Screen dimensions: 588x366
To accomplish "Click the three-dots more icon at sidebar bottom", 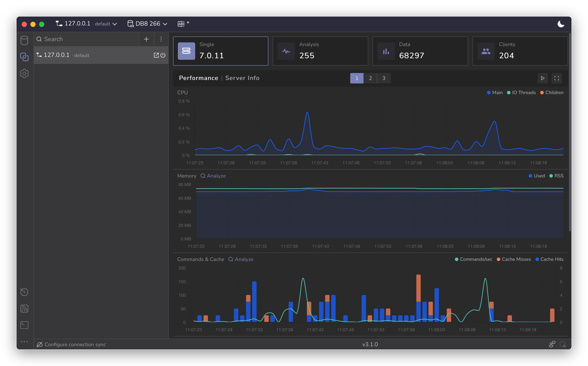I will pyautogui.click(x=24, y=342).
